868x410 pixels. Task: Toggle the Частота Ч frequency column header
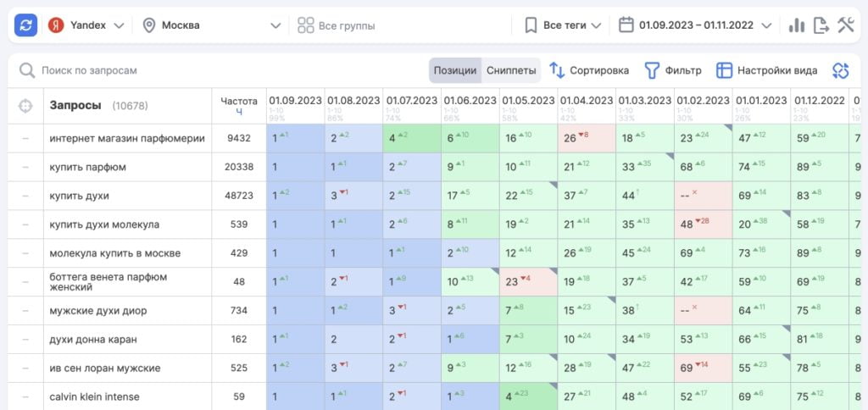coord(238,106)
